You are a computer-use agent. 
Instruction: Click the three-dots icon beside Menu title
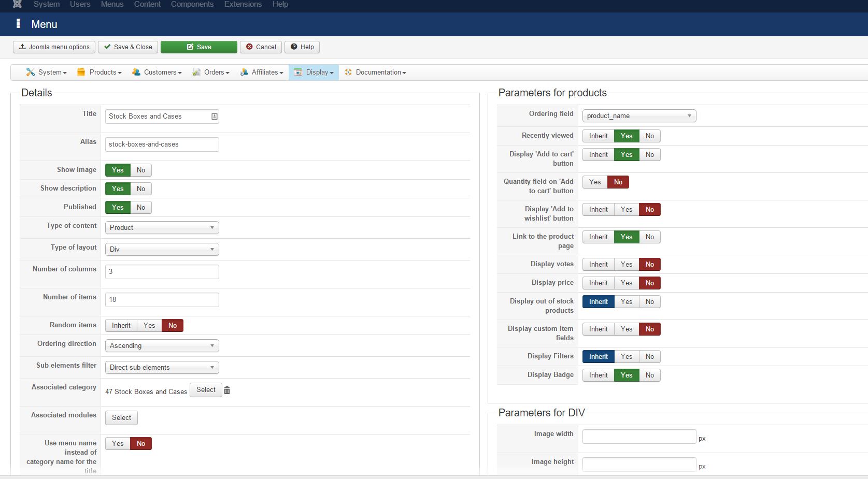18,24
